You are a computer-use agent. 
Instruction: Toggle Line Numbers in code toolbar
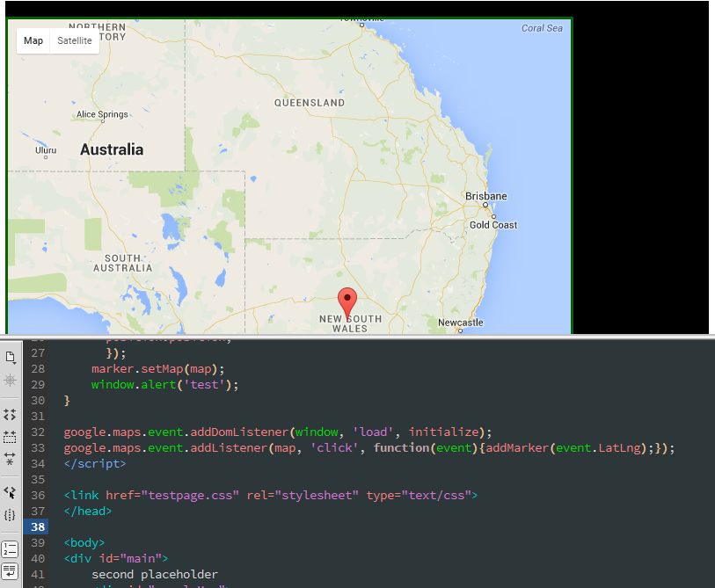click(x=10, y=549)
